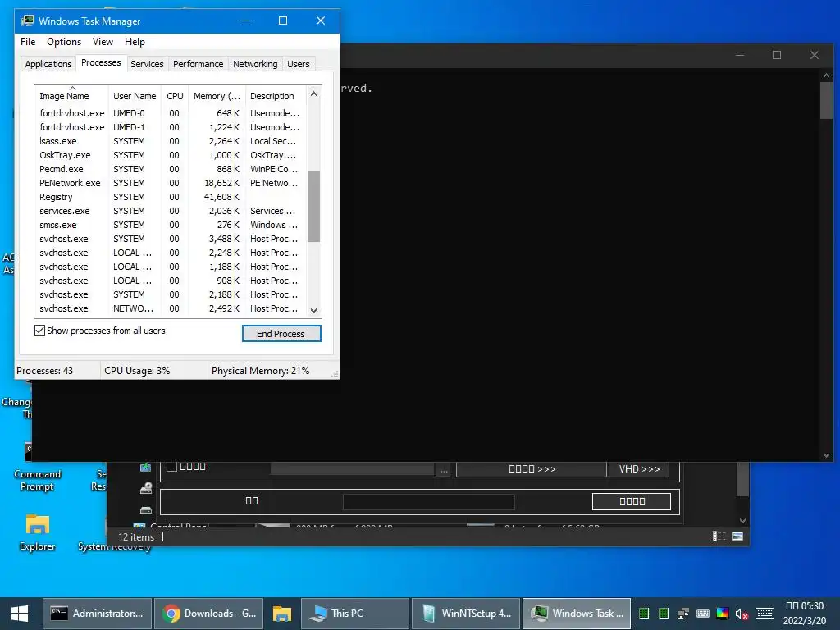Switch to This PC taskbar item

(355, 614)
